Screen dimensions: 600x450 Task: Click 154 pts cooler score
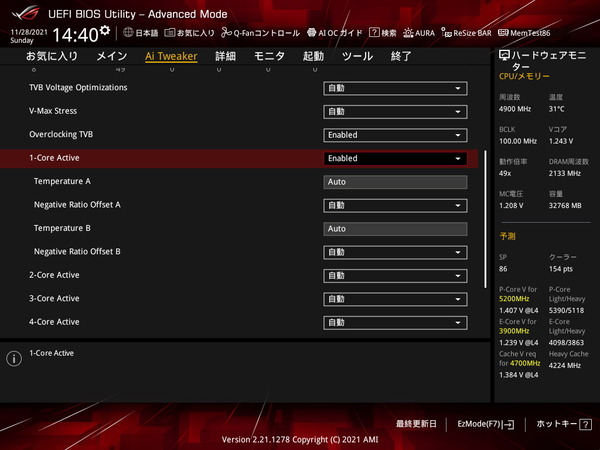(561, 269)
